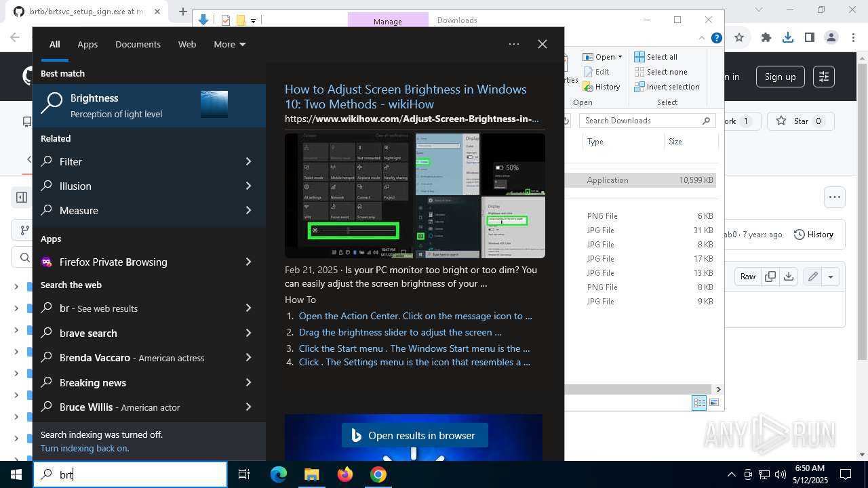Open Chrome extensions puzzle icon
Viewport: 868px width, 488px height.
(x=766, y=38)
